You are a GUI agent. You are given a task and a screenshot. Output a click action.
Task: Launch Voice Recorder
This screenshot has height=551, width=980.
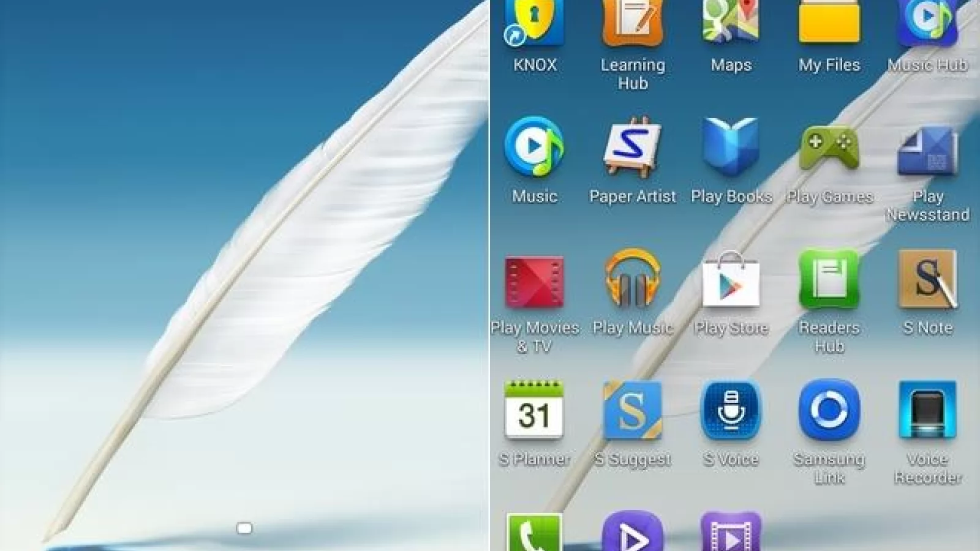click(x=927, y=410)
